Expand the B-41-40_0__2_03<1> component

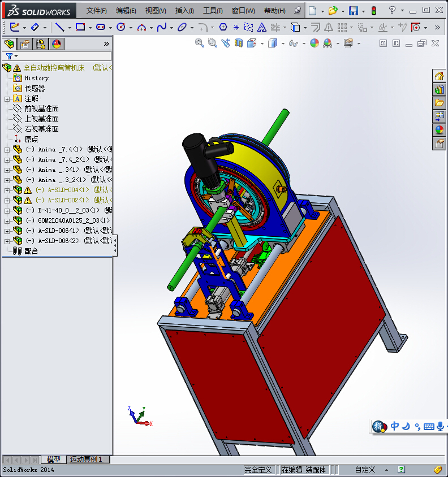point(7,210)
